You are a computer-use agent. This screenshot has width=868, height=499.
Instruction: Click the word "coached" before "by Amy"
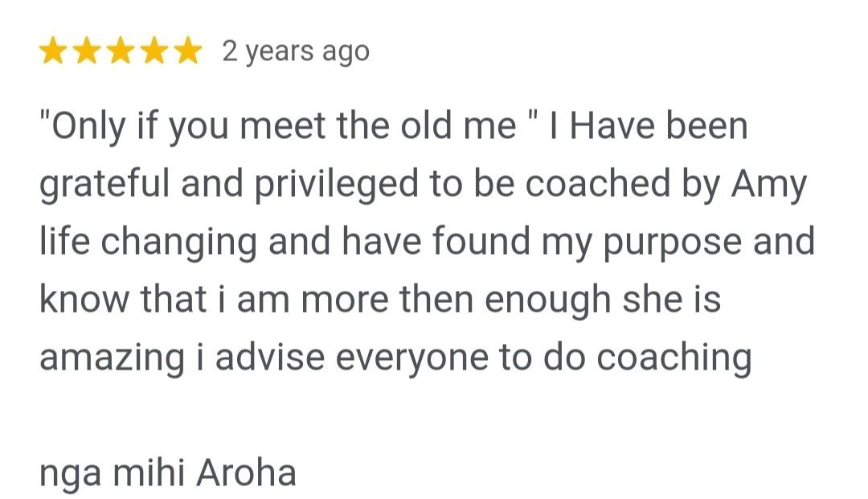click(x=597, y=186)
